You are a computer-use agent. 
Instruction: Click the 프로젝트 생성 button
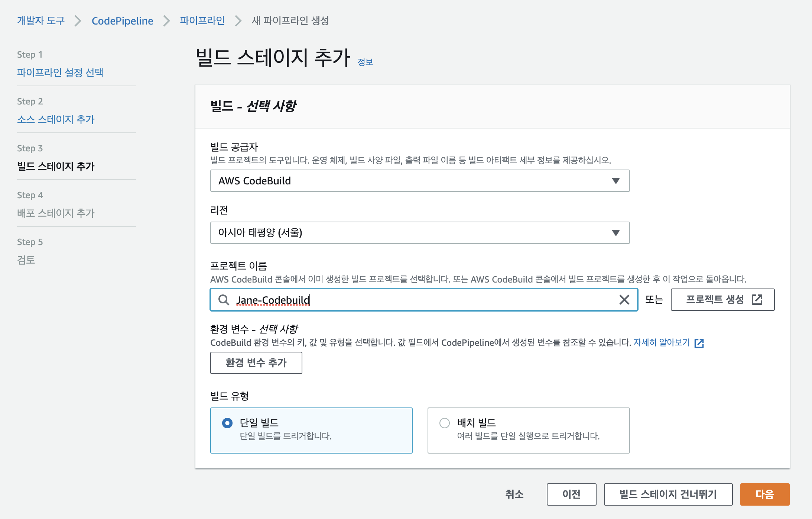click(722, 300)
